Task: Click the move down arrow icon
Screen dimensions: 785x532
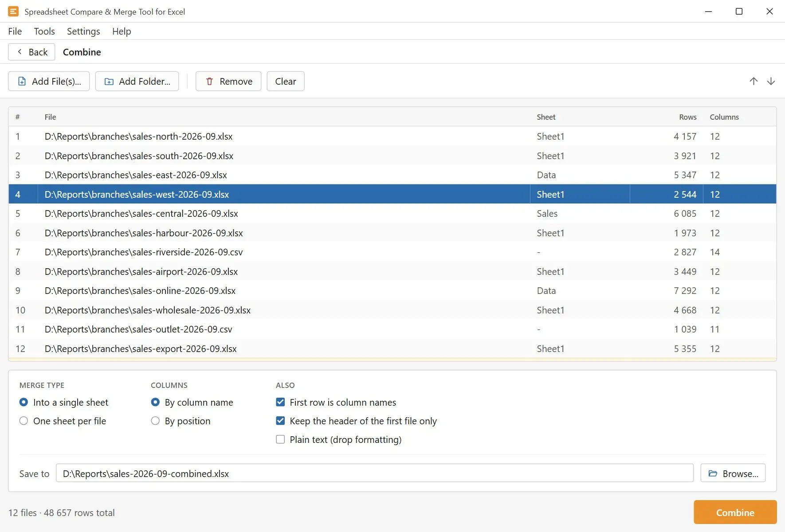Action: pyautogui.click(x=771, y=81)
